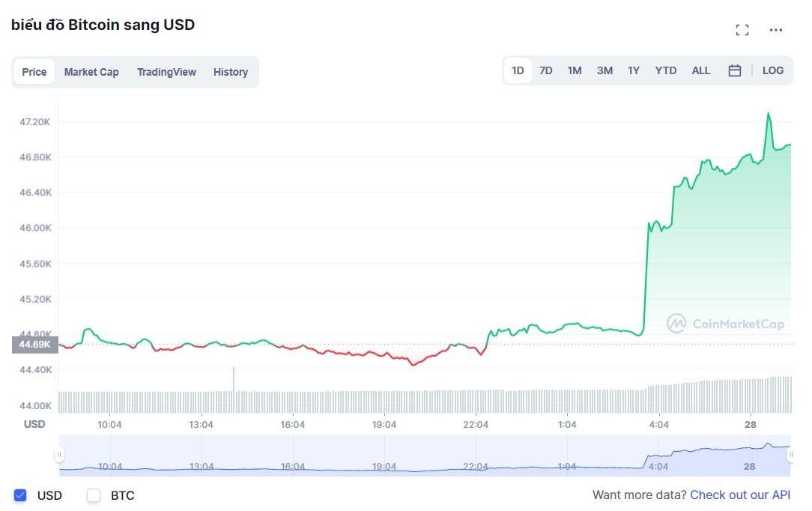Open the TradingView tab

click(166, 72)
